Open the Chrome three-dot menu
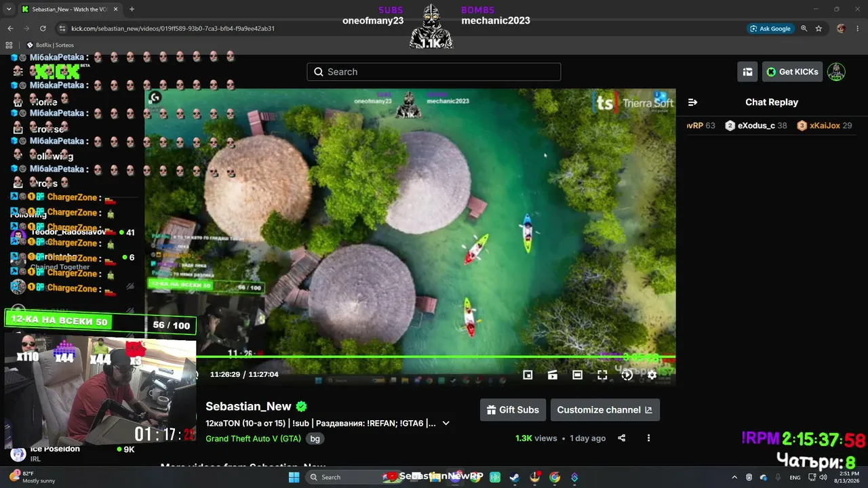The image size is (868, 488). 857,28
